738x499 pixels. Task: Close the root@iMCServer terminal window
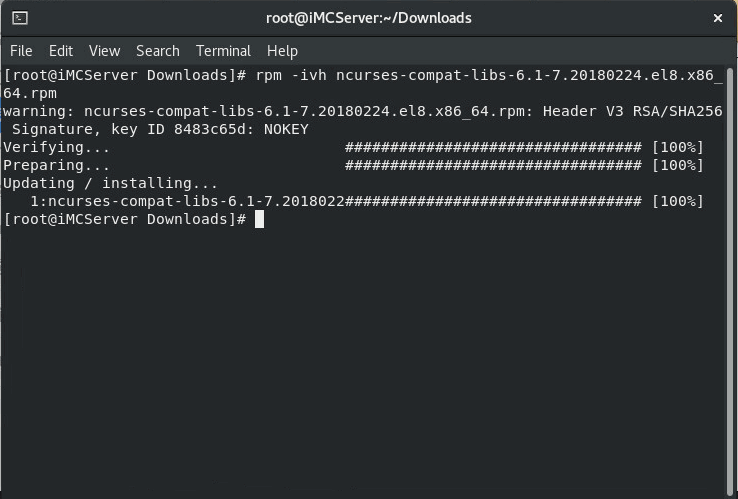(x=718, y=18)
